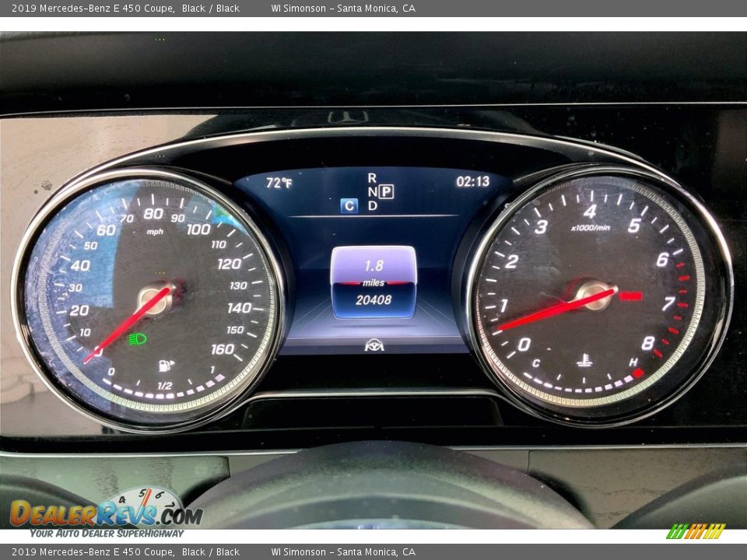
Task: Click the N gear letter
Action: click(372, 192)
